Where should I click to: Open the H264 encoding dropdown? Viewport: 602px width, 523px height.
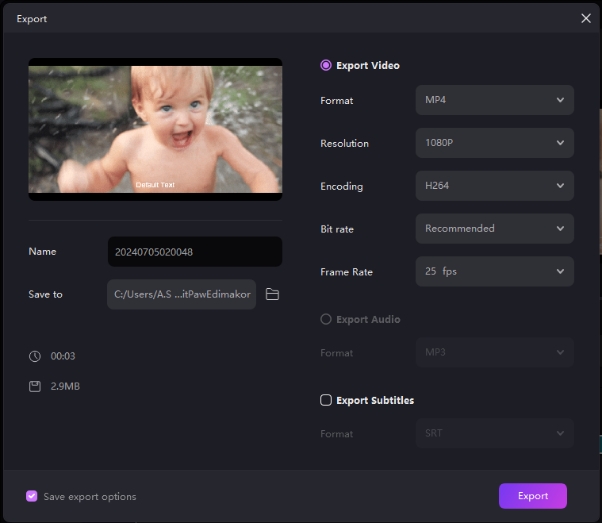point(494,186)
